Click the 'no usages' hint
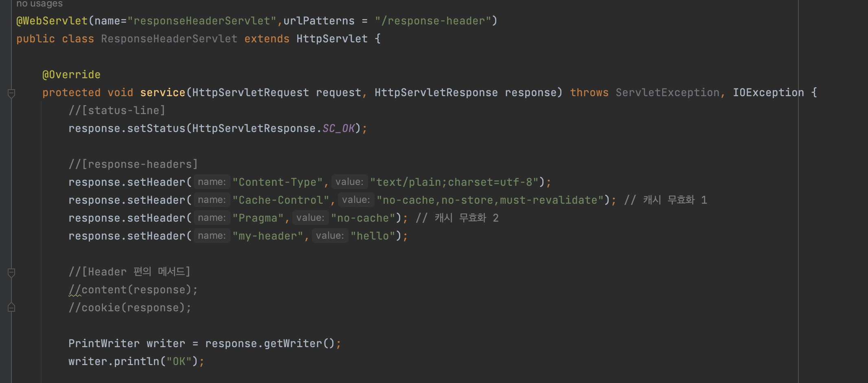Viewport: 868px width, 383px height. coord(39,4)
